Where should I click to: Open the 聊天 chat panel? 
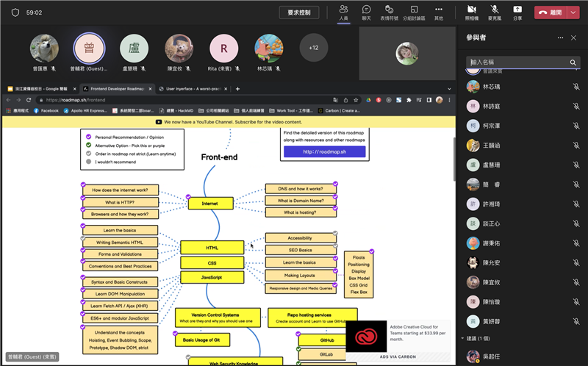(x=366, y=12)
